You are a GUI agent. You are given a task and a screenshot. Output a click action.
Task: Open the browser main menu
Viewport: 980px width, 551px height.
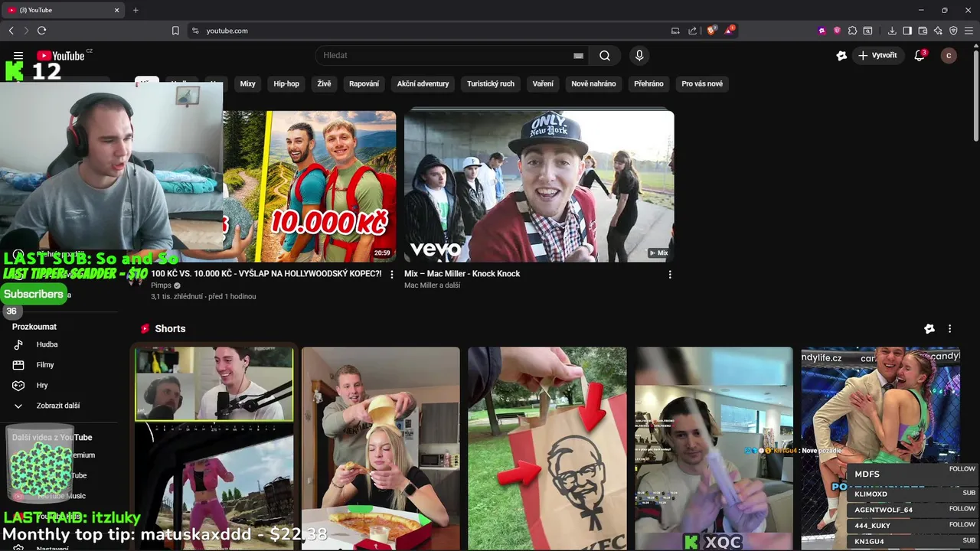tap(969, 31)
